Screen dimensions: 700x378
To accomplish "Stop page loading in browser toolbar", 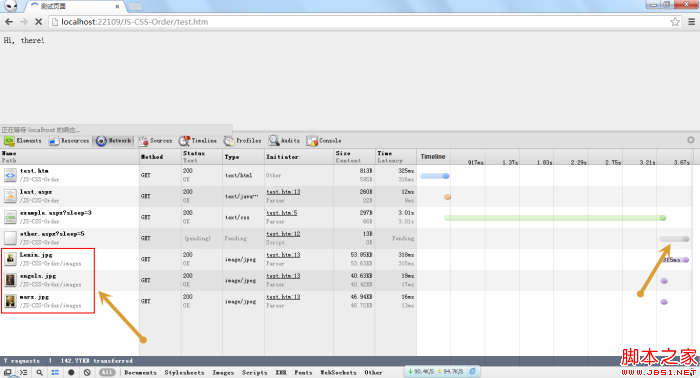I will 38,21.
